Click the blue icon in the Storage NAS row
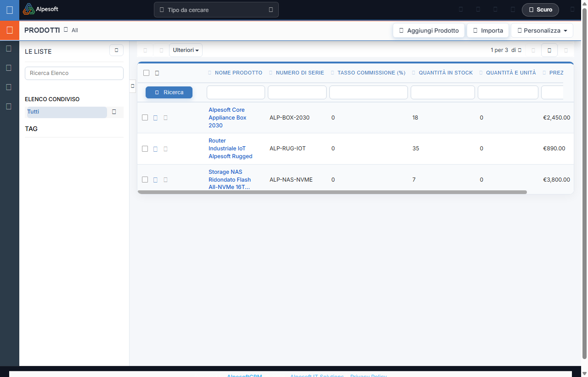This screenshot has width=588, height=377. point(155,180)
